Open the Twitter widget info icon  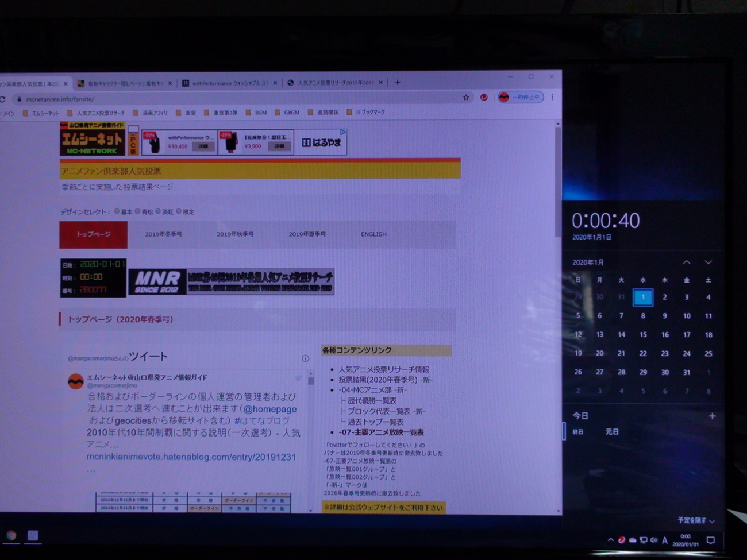[305, 358]
